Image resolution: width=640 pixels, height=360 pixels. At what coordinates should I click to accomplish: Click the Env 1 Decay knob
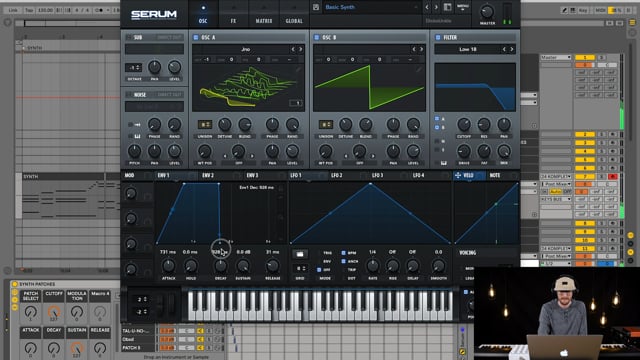[220, 266]
